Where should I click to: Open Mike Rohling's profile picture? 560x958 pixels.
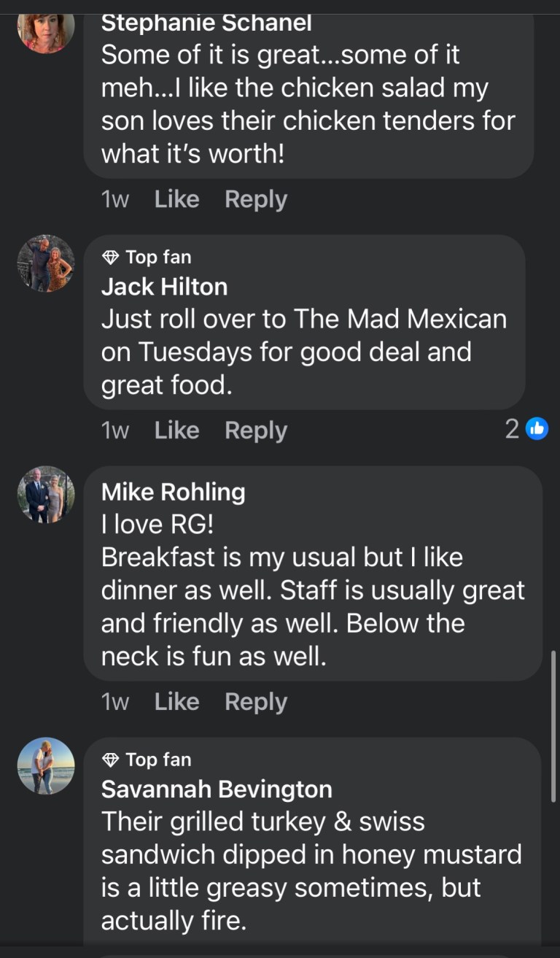[x=45, y=495]
